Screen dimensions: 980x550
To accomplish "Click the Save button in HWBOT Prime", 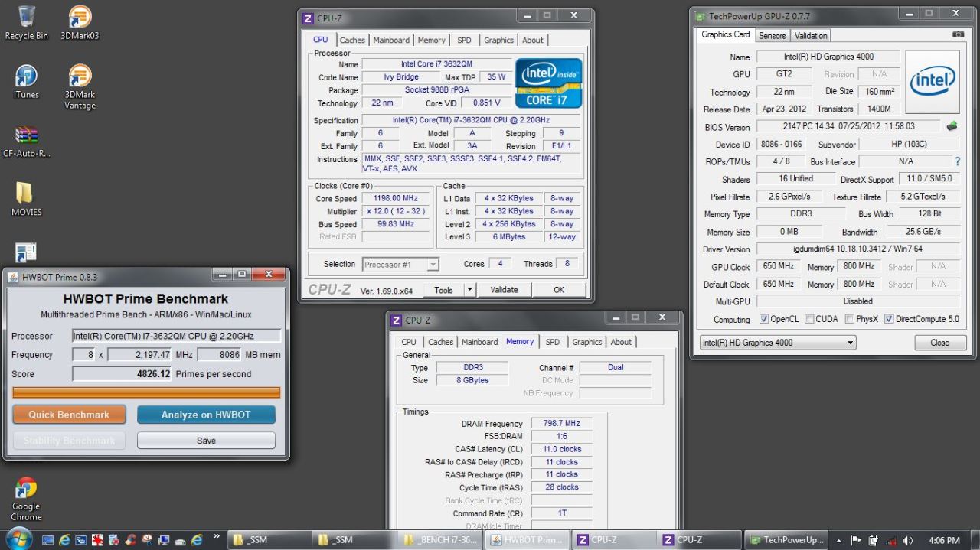I will click(x=206, y=441).
